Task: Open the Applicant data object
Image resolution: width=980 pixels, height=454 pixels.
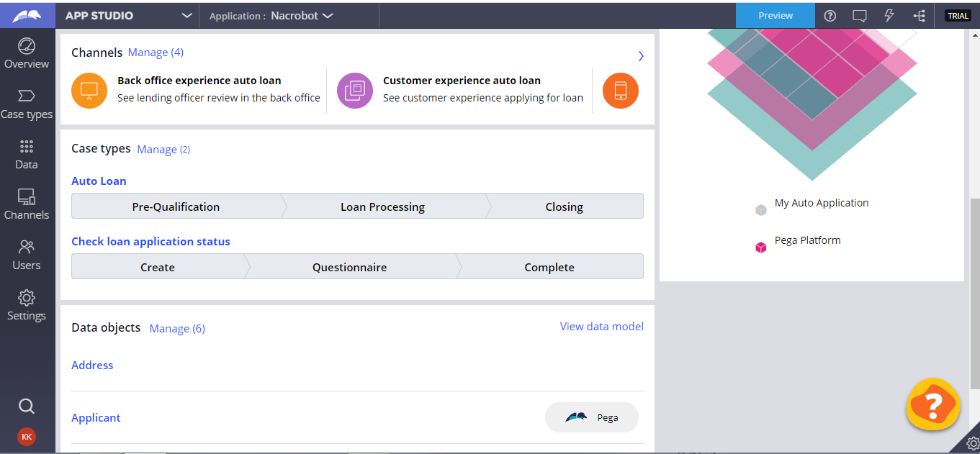Action: click(96, 418)
